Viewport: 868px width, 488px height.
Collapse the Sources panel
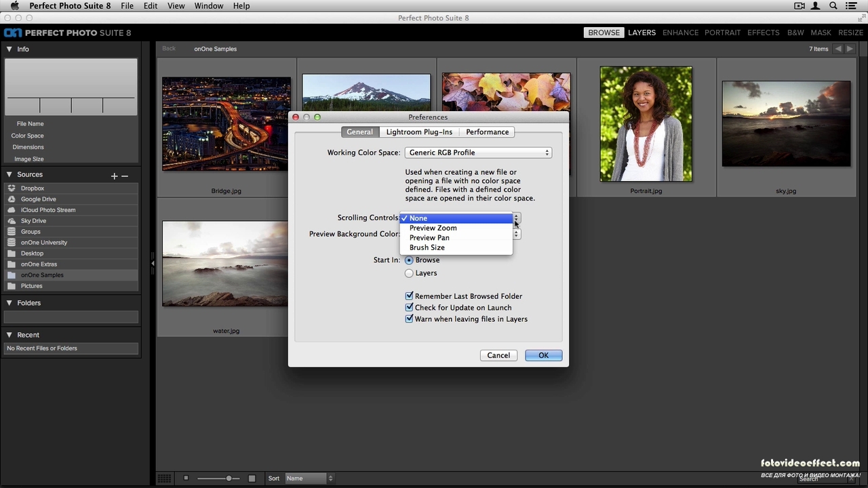click(x=9, y=175)
